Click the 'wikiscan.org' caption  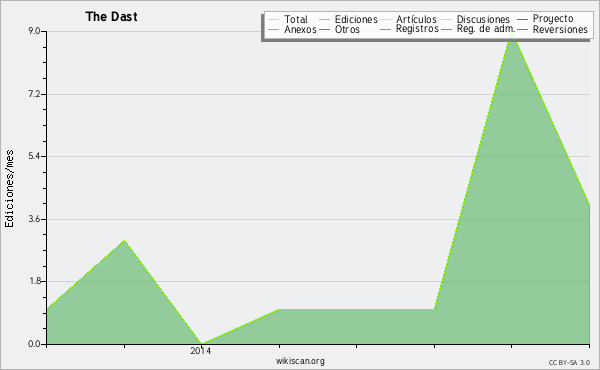coord(300,361)
